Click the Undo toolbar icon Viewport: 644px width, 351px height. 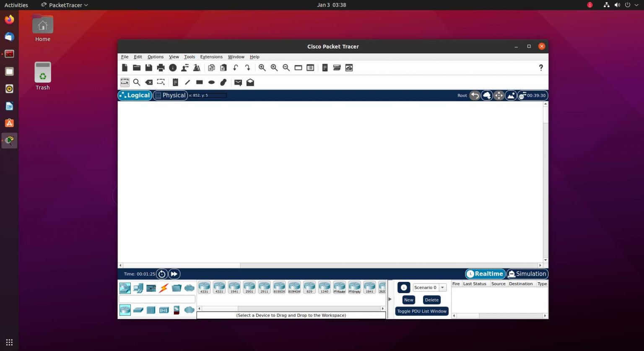[x=235, y=68]
